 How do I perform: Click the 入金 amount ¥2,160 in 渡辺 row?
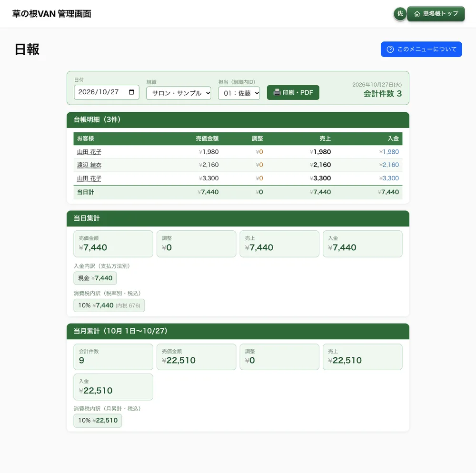coord(389,165)
